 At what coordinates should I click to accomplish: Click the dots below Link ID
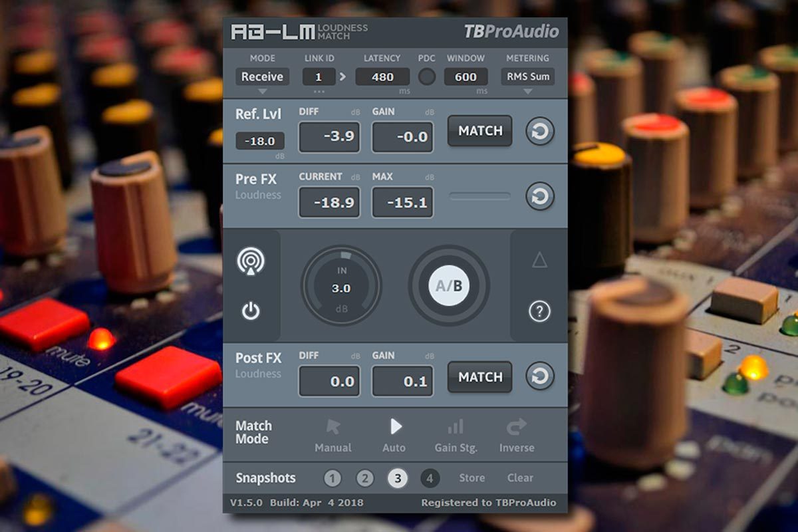tap(319, 91)
